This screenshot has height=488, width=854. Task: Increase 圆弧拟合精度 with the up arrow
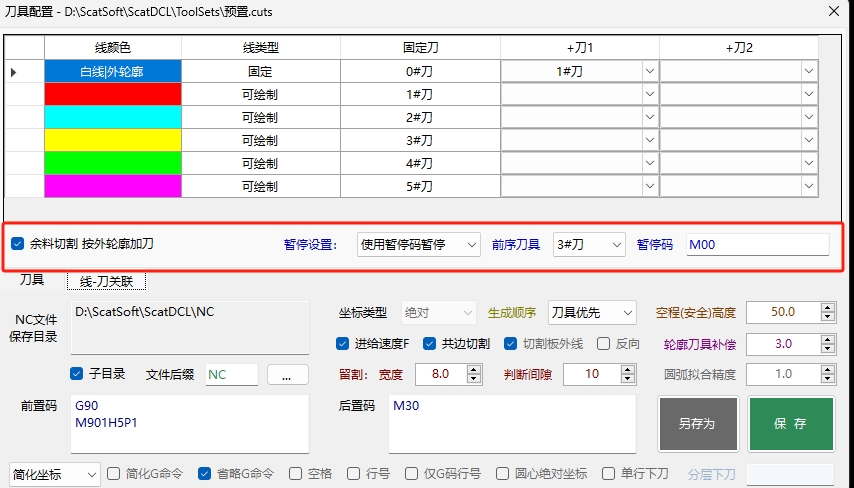pyautogui.click(x=827, y=369)
